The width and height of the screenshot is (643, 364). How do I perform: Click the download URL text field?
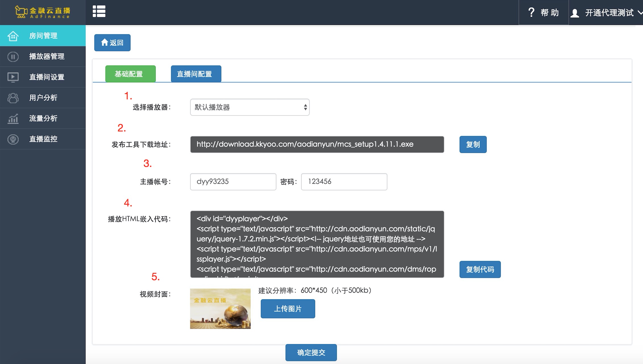point(317,145)
